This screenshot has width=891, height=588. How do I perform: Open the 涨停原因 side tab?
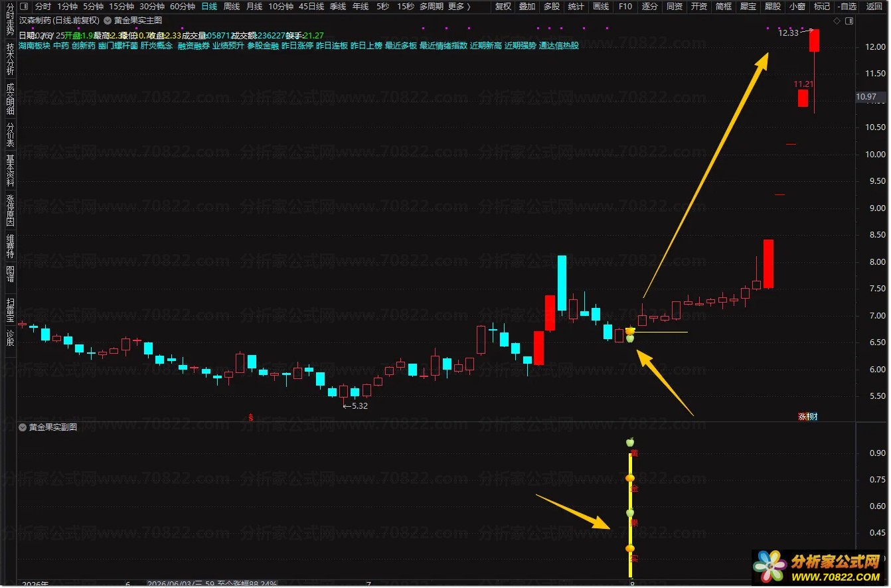point(10,210)
